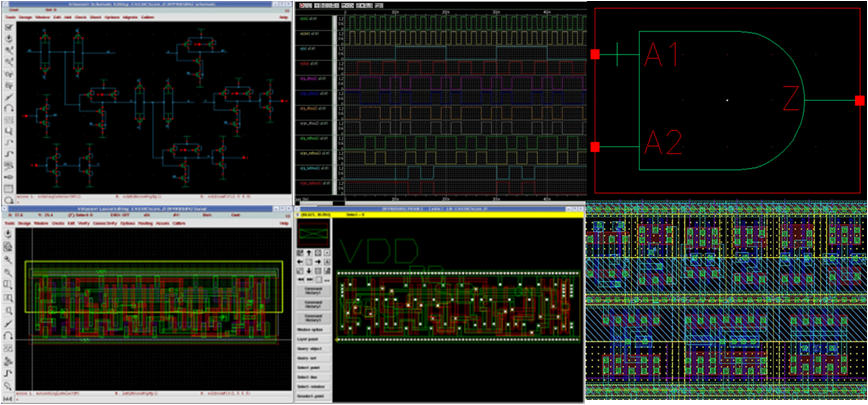The image size is (868, 405).
Task: Click the layout overview thumbnail in viewer panel
Action: point(313,232)
